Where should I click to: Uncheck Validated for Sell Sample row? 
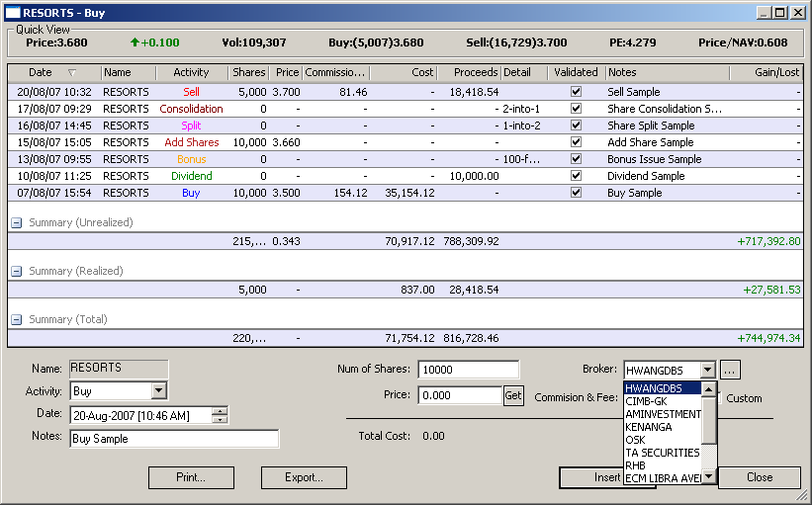(x=576, y=92)
